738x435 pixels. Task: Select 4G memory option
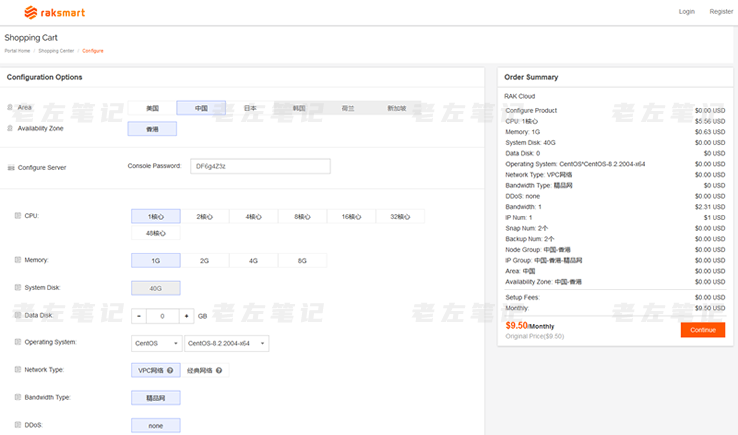click(x=253, y=260)
